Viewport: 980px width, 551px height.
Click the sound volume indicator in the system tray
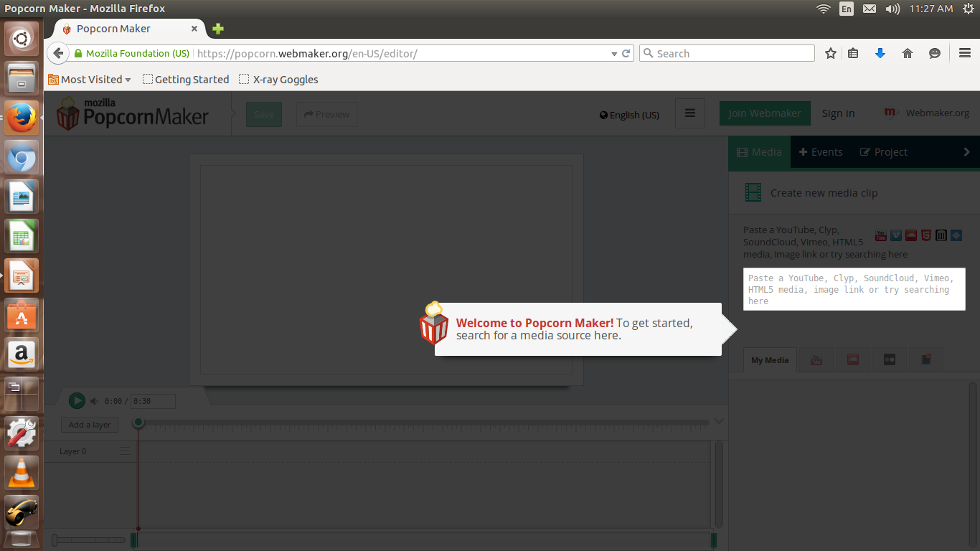pyautogui.click(x=892, y=9)
